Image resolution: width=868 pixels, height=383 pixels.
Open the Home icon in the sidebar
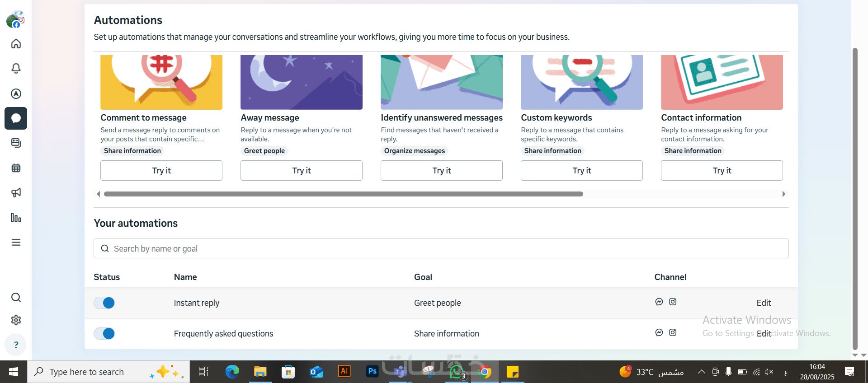pyautogui.click(x=16, y=44)
